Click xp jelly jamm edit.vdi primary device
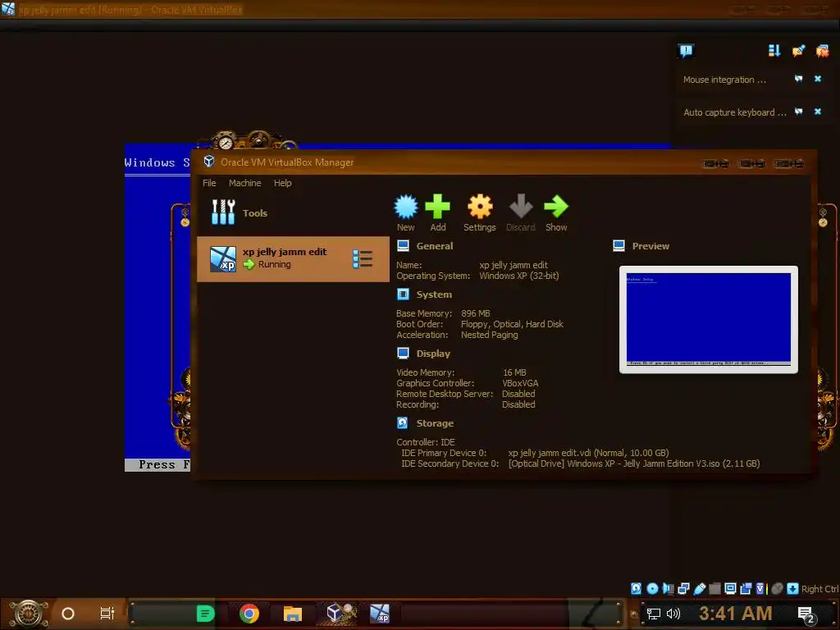This screenshot has height=630, width=840. pyautogui.click(x=588, y=453)
